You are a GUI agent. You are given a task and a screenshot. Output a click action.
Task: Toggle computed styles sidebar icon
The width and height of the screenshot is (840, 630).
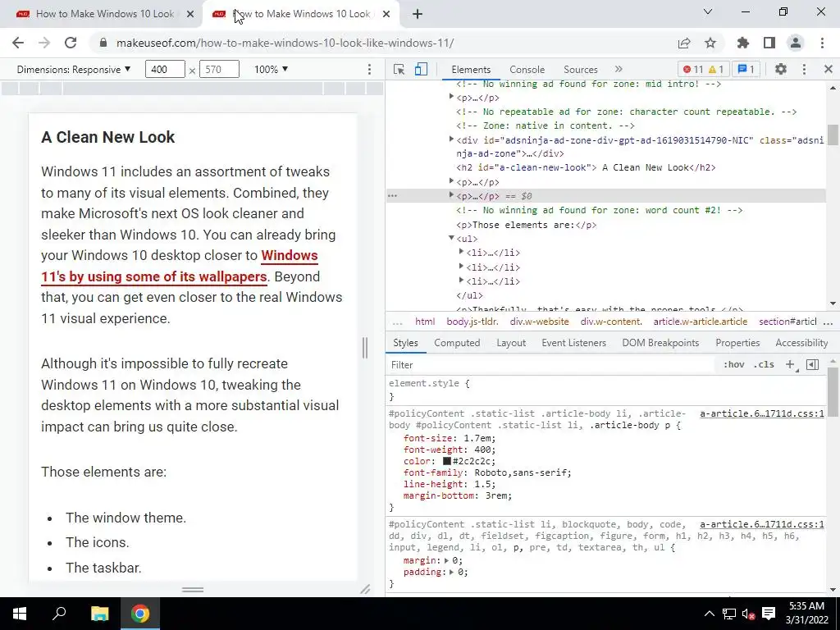812,364
